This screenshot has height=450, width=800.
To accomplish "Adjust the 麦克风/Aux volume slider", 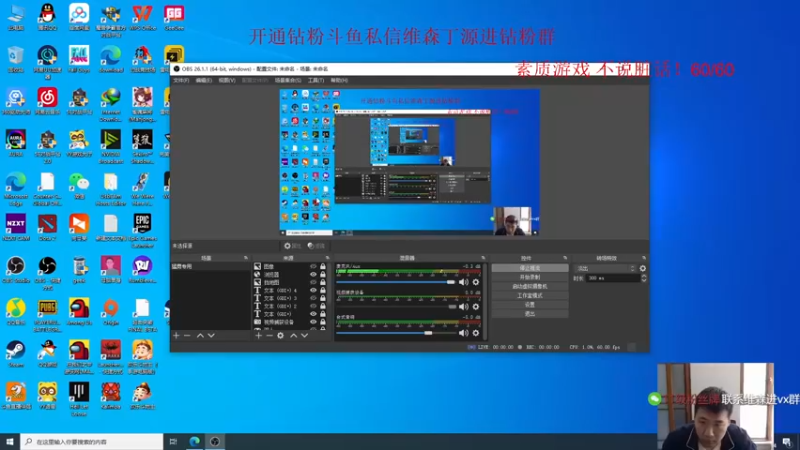I will [396, 282].
